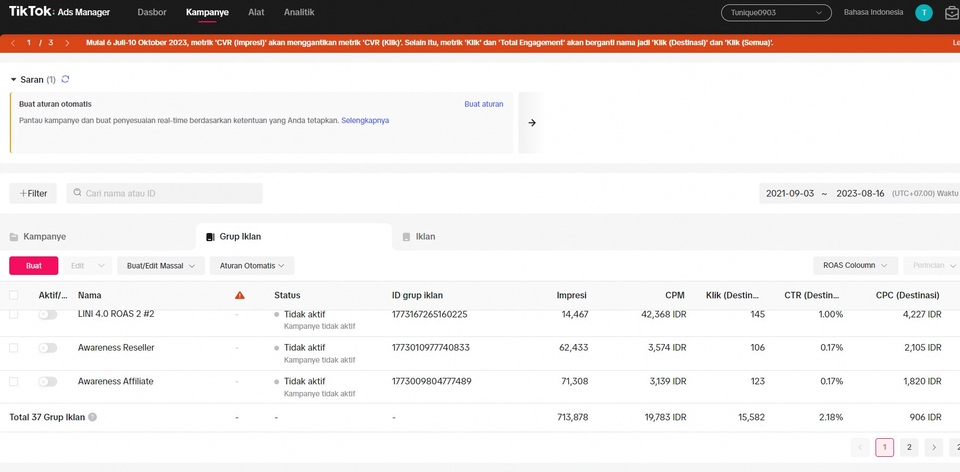Open the Dasbor menu
Image resolution: width=960 pixels, height=472 pixels.
point(152,12)
